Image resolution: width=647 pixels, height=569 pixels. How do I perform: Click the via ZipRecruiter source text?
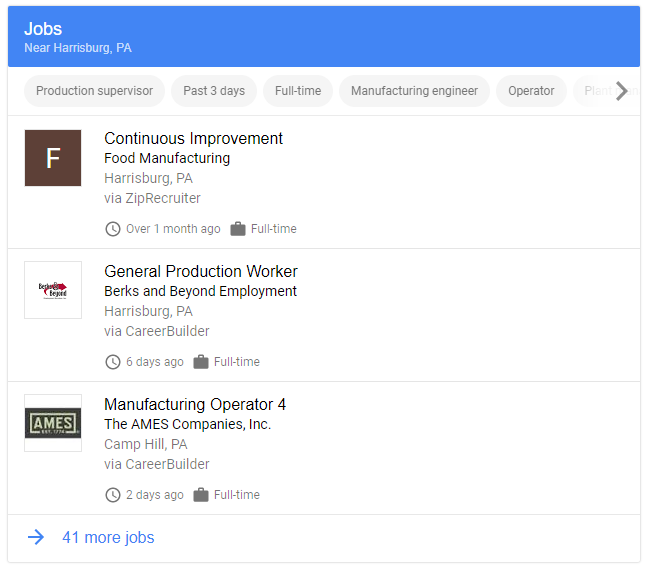pyautogui.click(x=152, y=198)
